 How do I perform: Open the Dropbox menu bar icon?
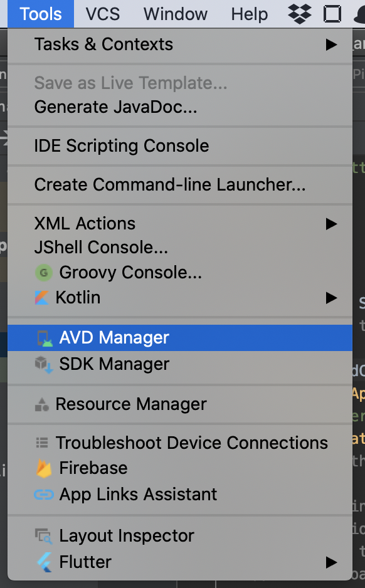pyautogui.click(x=300, y=14)
